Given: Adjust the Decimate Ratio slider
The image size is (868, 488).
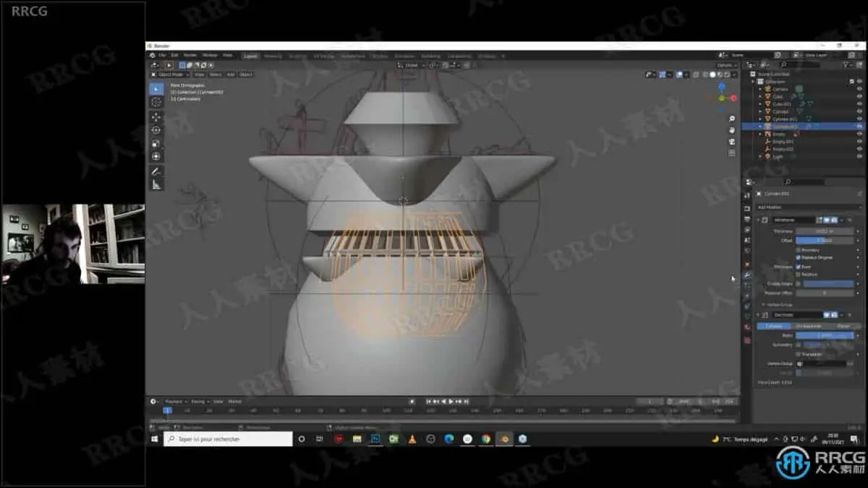Looking at the screenshot, I should click(x=825, y=335).
